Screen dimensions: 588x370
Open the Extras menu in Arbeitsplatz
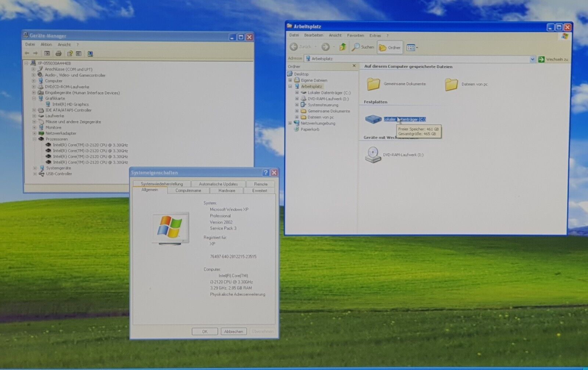point(375,36)
